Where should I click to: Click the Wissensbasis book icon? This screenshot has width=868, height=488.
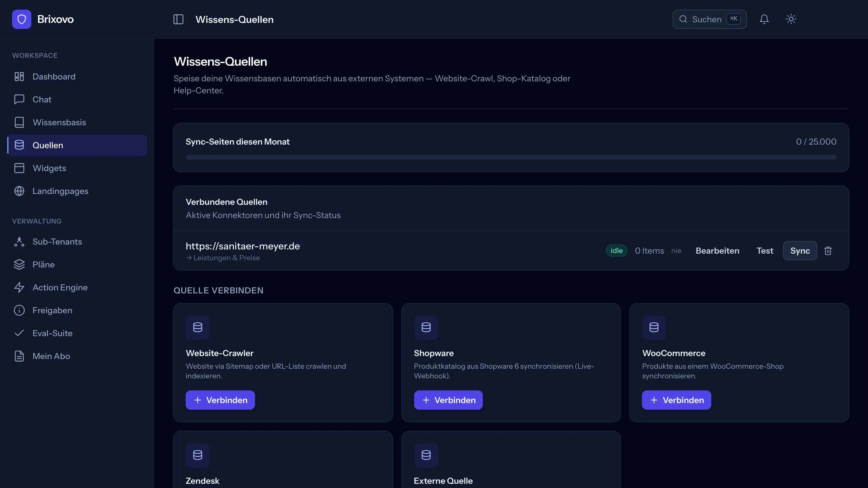click(x=19, y=122)
